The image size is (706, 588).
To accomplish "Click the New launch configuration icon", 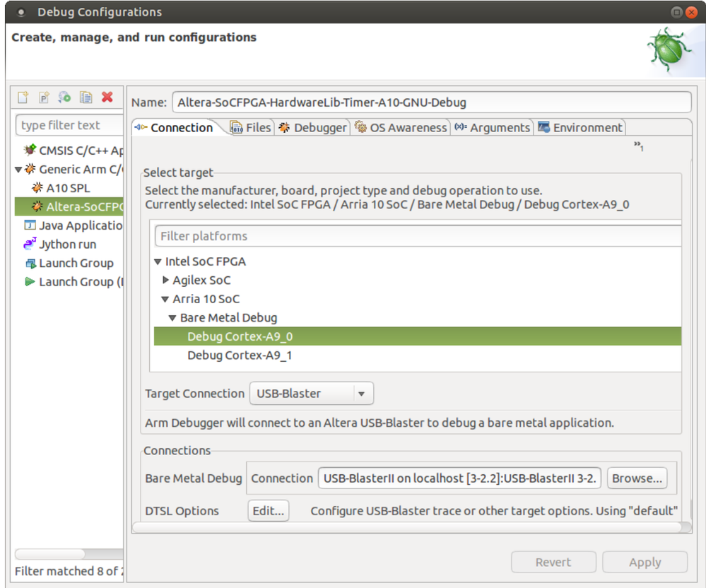I will coord(23,98).
